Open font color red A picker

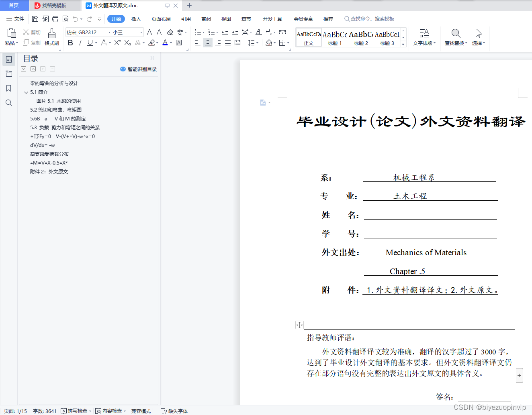(x=165, y=43)
